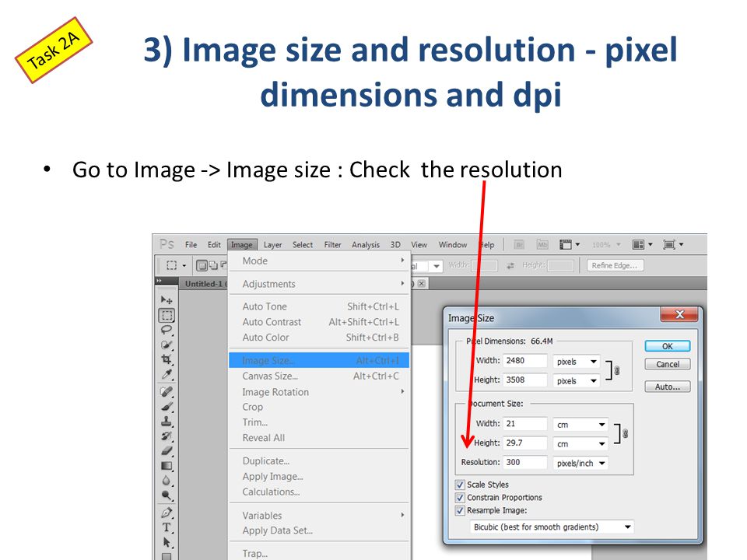
Task: Toggle the Scale Styles checkbox
Action: point(460,485)
